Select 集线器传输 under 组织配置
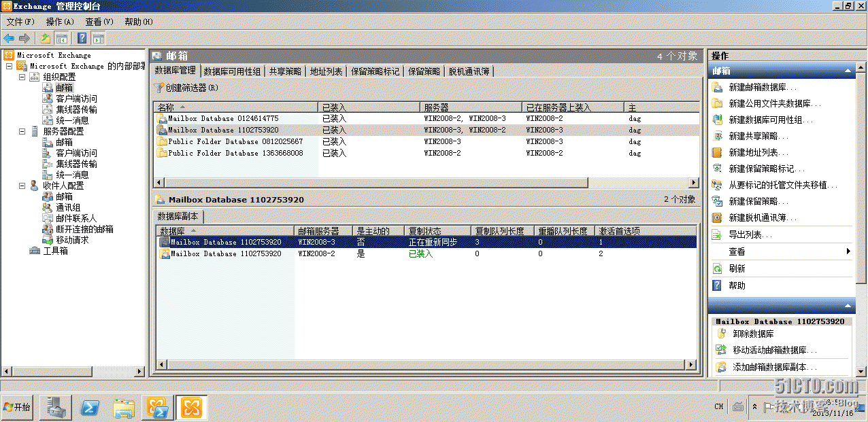 pos(76,109)
